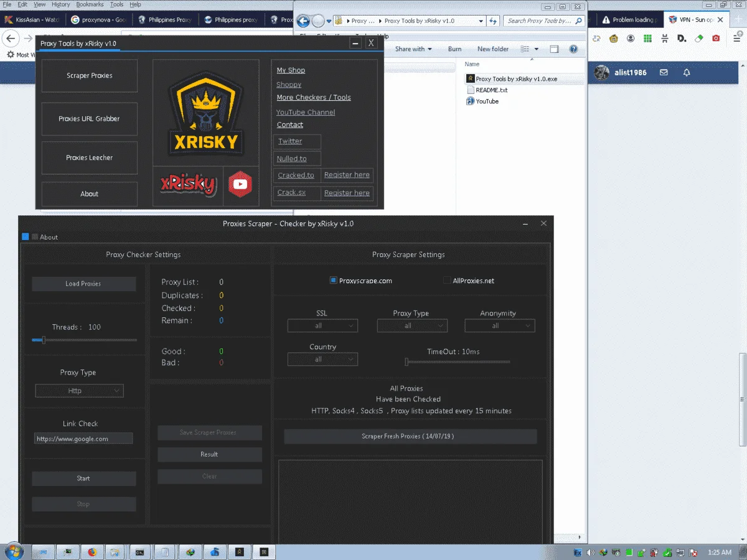Click Register here beside Cracked.to
Screen dimensions: 747x560
click(x=347, y=175)
